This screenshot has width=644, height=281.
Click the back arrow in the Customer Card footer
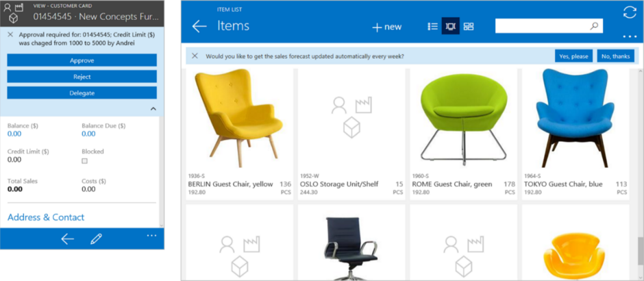click(67, 239)
